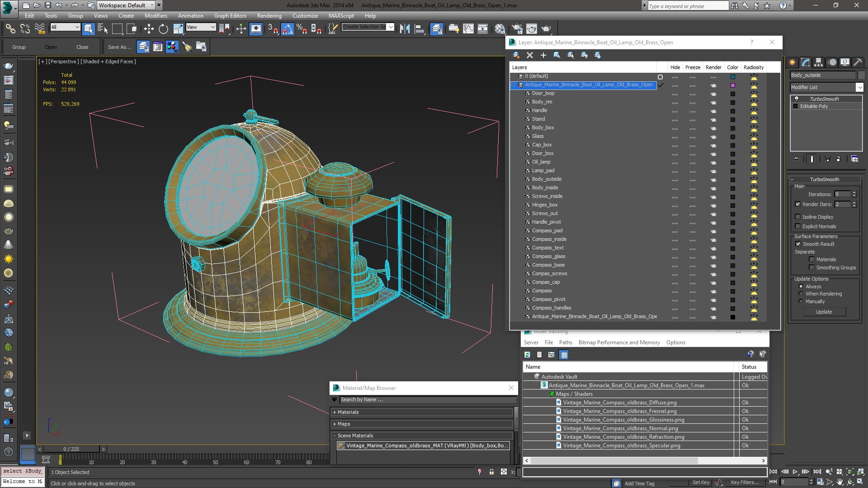
Task: Open the Bitmap Performance and Memory menu
Action: pos(619,343)
